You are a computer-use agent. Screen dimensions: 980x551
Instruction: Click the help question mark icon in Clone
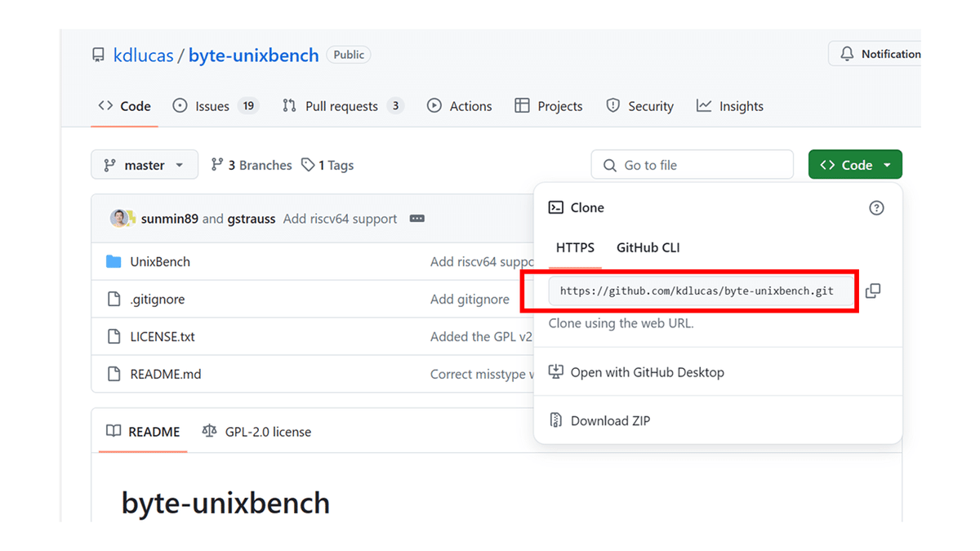[x=876, y=208]
